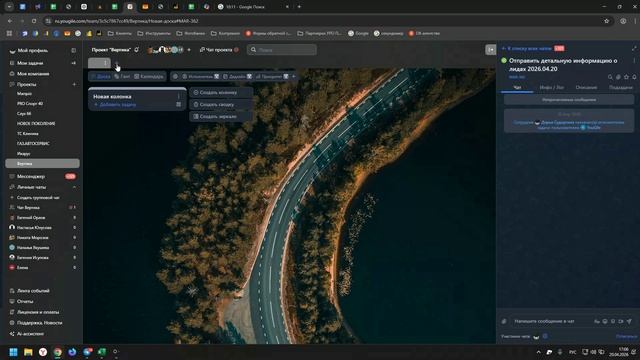Click Создать групповой чат
Viewport: 640px width, 360px height.
click(38, 198)
